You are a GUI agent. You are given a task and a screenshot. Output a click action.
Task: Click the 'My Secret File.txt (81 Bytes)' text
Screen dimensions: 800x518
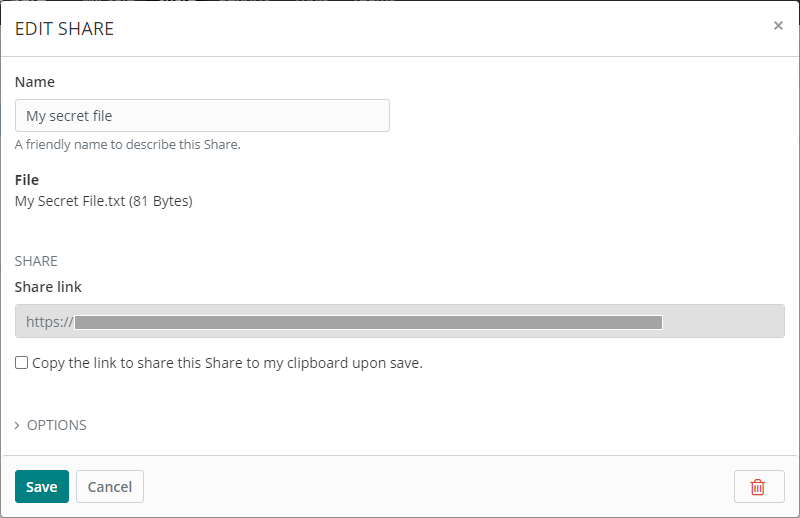coord(104,201)
